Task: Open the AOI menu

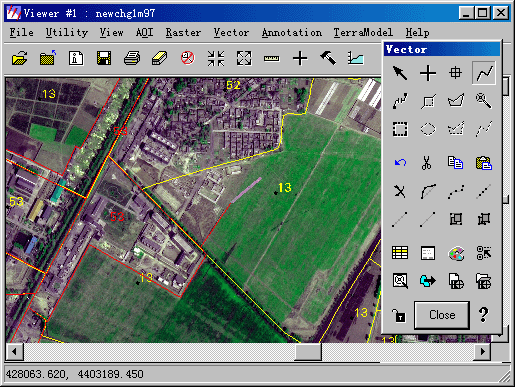Action: pos(144,32)
